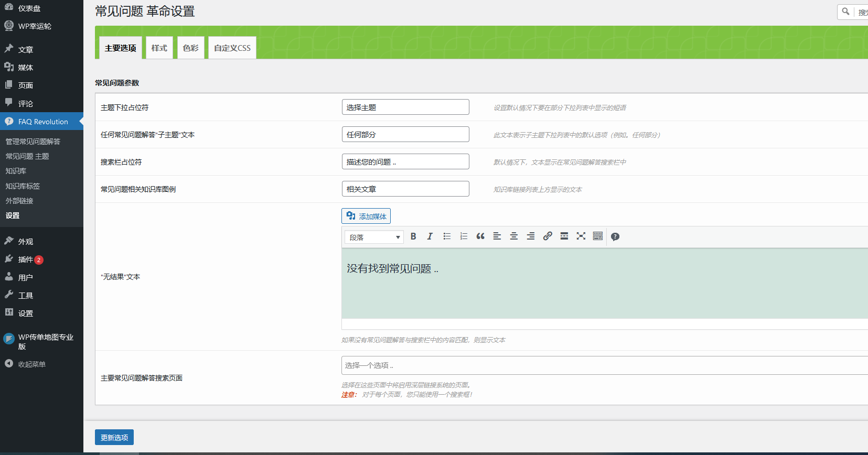Open the 段落 paragraph format dropdown

pyautogui.click(x=374, y=237)
